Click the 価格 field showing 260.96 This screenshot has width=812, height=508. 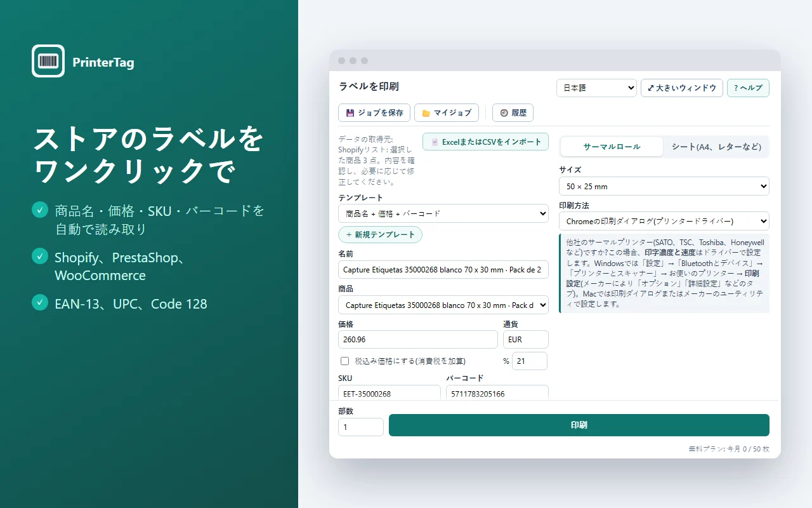(418, 339)
